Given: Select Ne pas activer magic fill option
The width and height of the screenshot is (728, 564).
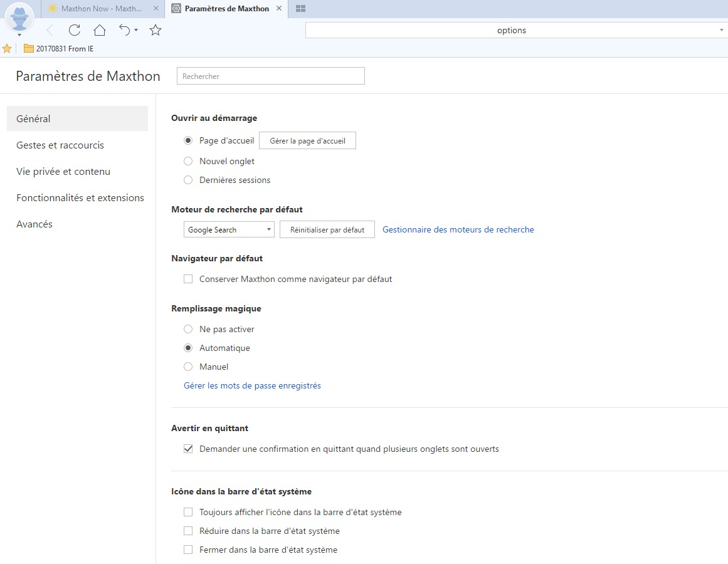Looking at the screenshot, I should (188, 329).
